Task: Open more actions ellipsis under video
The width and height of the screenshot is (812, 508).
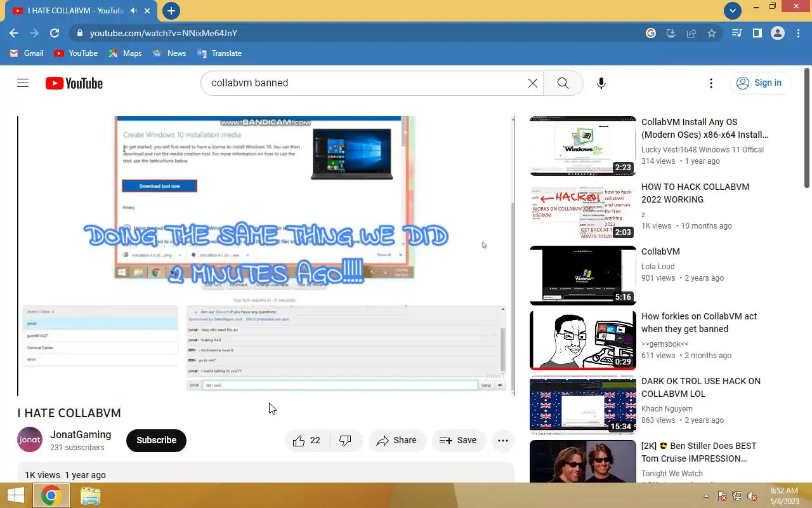Action: tap(503, 441)
